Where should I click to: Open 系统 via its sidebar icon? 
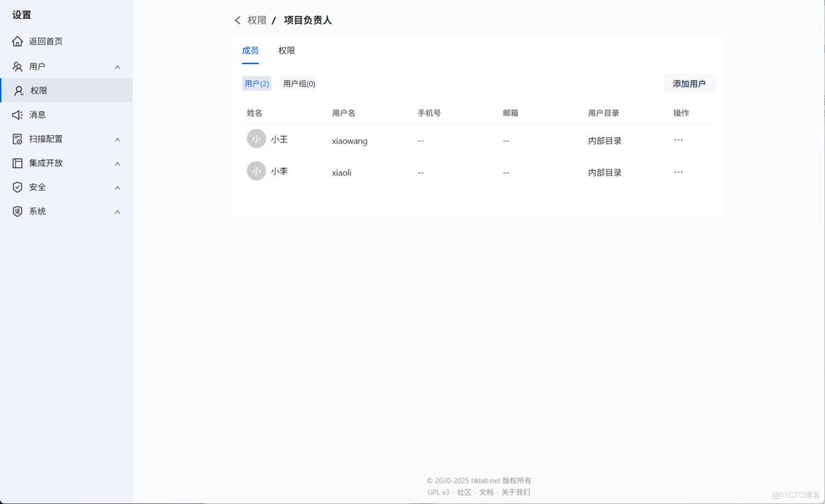tap(17, 211)
